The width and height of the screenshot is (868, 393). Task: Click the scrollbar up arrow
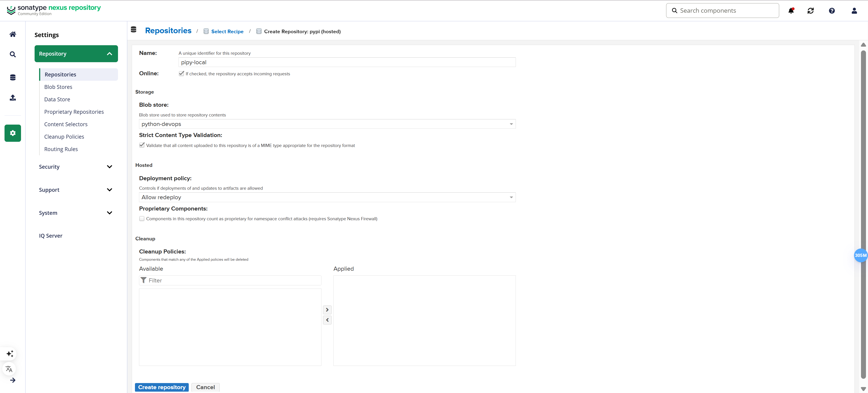pyautogui.click(x=863, y=45)
